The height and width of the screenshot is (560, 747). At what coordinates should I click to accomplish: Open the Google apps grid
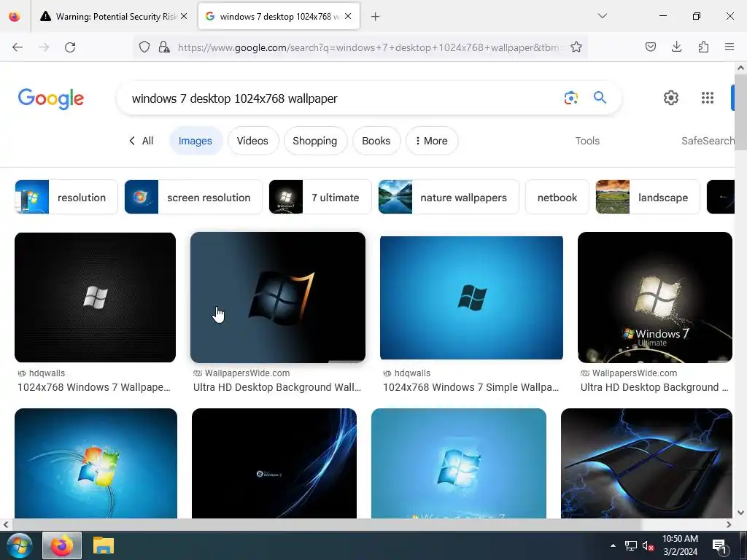(x=708, y=98)
